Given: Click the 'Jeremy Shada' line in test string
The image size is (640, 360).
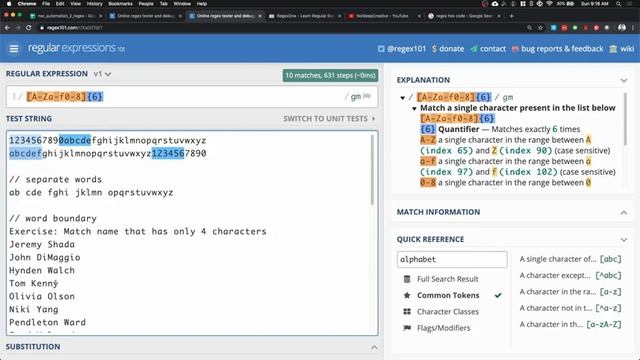Looking at the screenshot, I should click(x=42, y=244).
